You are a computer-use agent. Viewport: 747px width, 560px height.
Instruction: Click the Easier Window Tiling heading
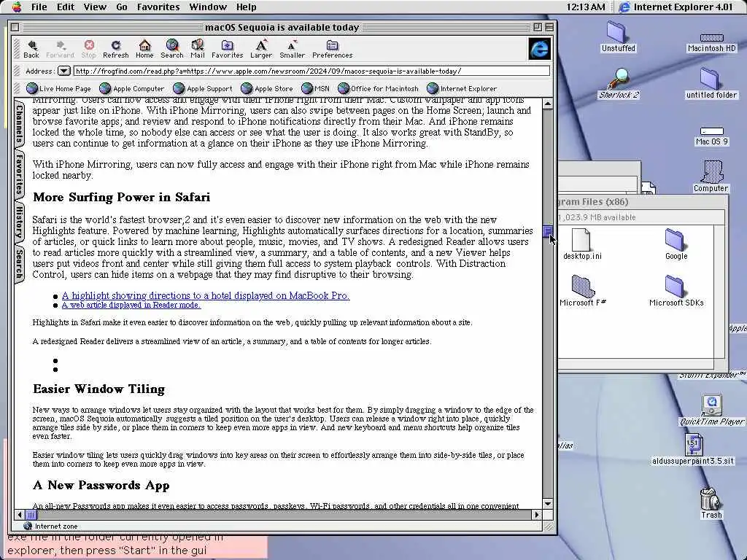pyautogui.click(x=98, y=389)
